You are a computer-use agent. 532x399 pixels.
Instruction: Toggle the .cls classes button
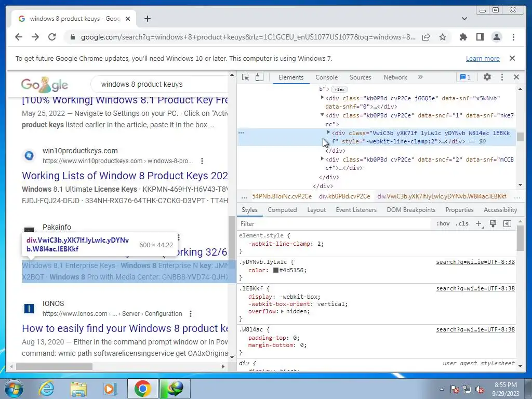click(x=462, y=223)
